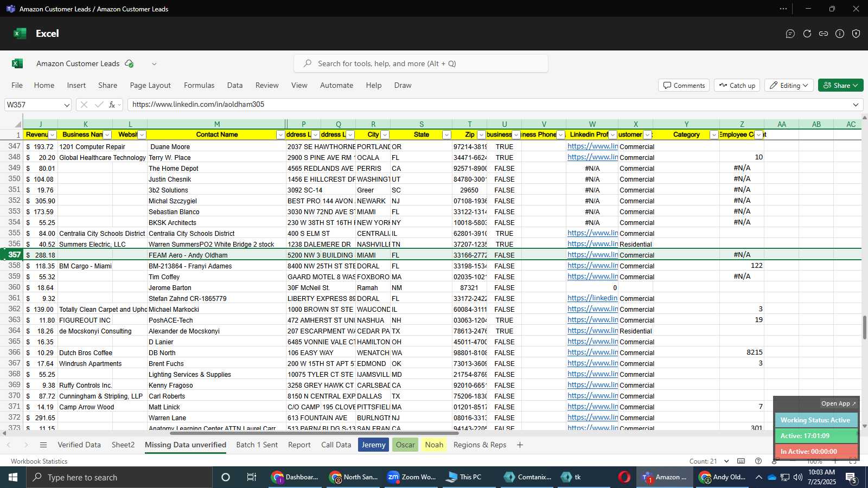Screen dimensions: 868x488
Task: Click the shield icon in Excel header
Action: pyautogui.click(x=856, y=34)
